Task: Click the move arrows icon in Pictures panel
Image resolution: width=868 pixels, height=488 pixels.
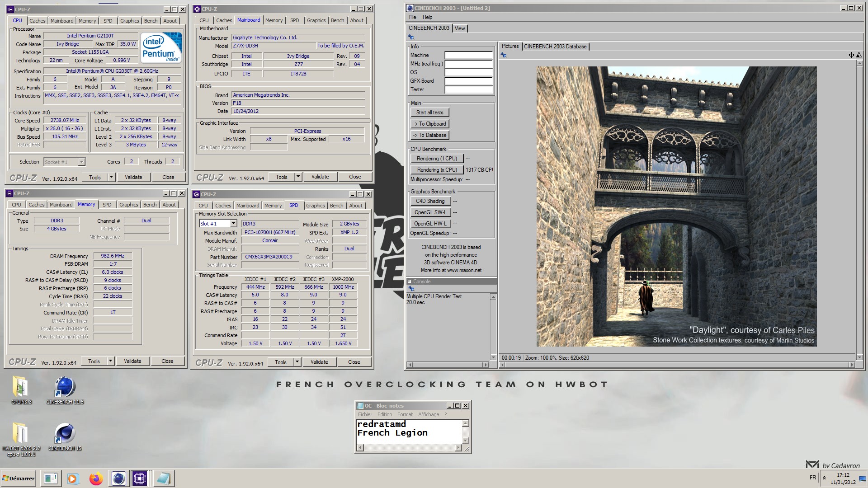Action: coord(851,55)
